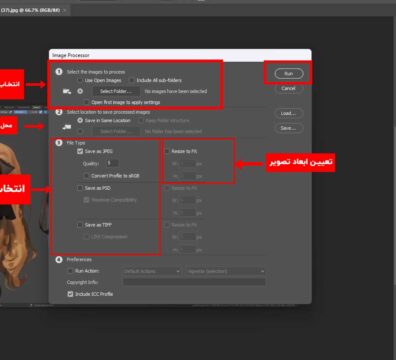The height and width of the screenshot is (360, 396).
Task: Click the JPEG Quality input field
Action: (x=112, y=163)
